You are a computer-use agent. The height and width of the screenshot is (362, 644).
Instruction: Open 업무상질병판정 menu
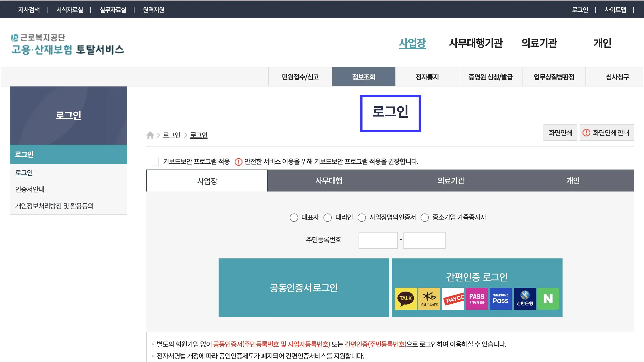pos(554,77)
